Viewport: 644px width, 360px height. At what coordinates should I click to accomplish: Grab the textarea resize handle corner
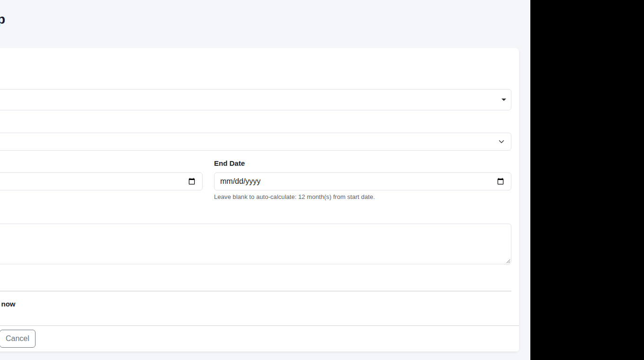(x=508, y=261)
